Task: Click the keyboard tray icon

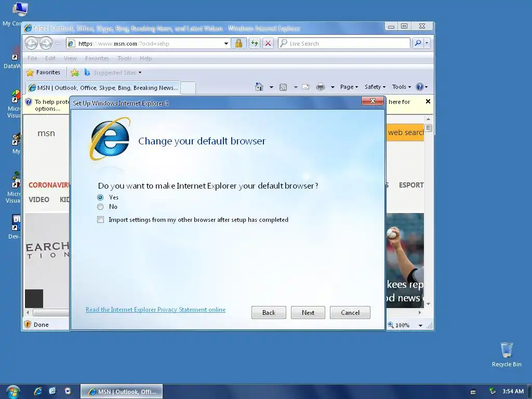Action: pos(473,392)
